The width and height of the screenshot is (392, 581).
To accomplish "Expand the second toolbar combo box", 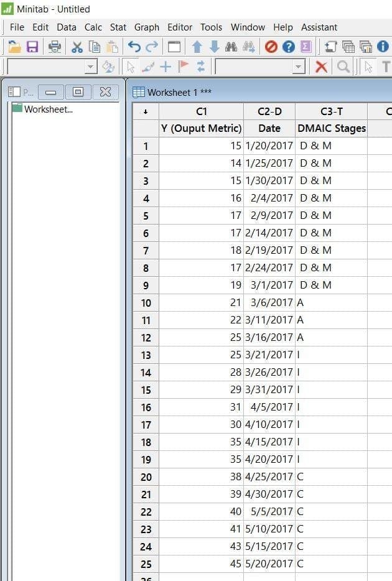I will pyautogui.click(x=299, y=67).
